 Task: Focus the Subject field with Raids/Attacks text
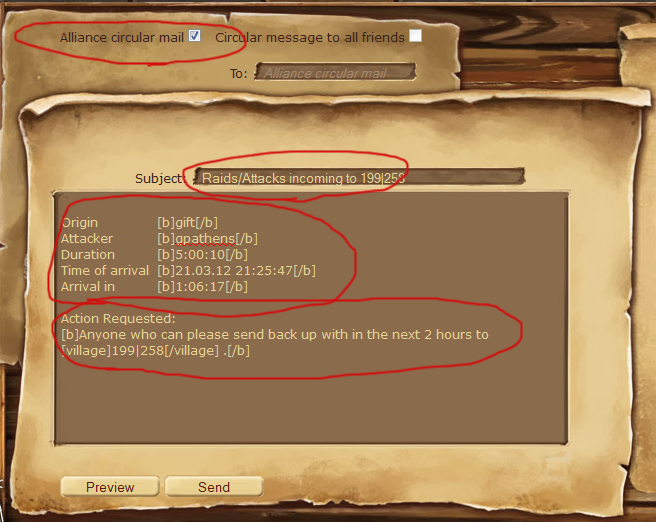pos(359,178)
